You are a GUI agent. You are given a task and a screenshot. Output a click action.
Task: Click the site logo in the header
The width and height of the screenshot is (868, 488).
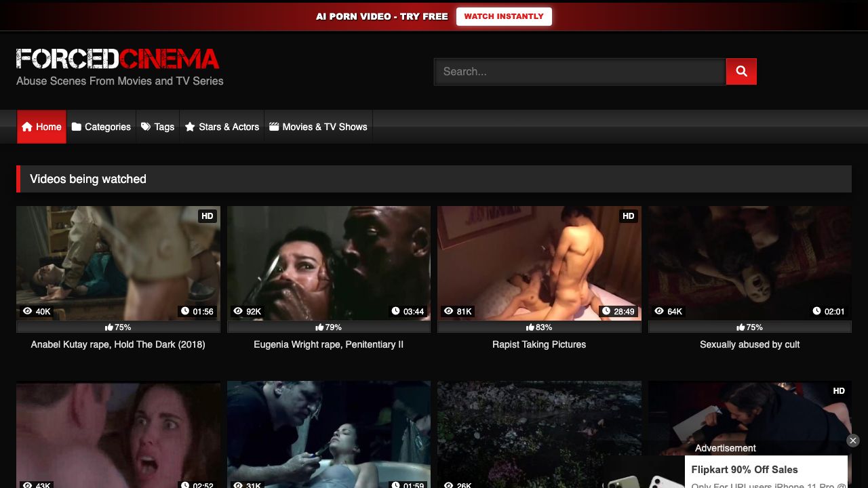(x=118, y=59)
